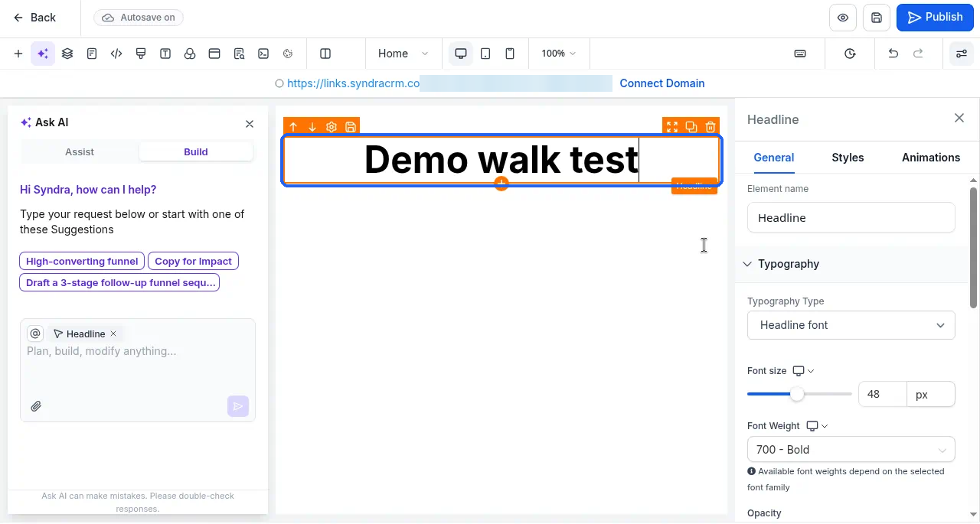Viewport: 980px width, 524px height.
Task: Go Back using the back arrow
Action: coord(34,18)
